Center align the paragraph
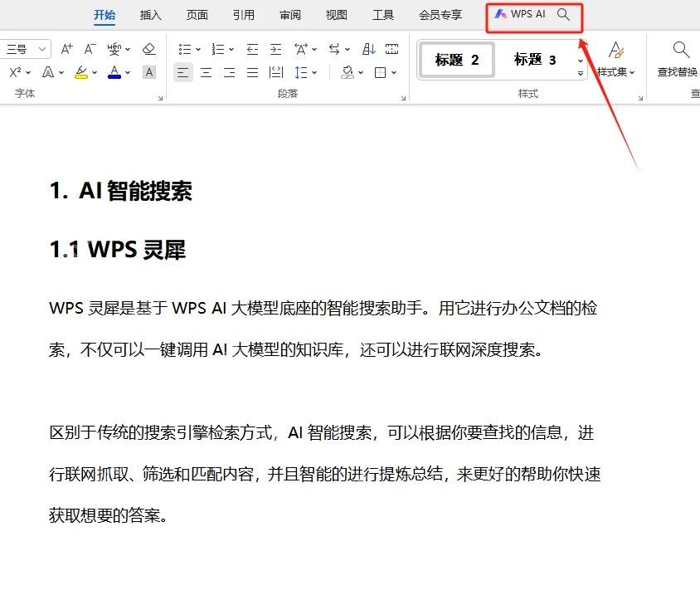This screenshot has width=700, height=590. click(207, 72)
